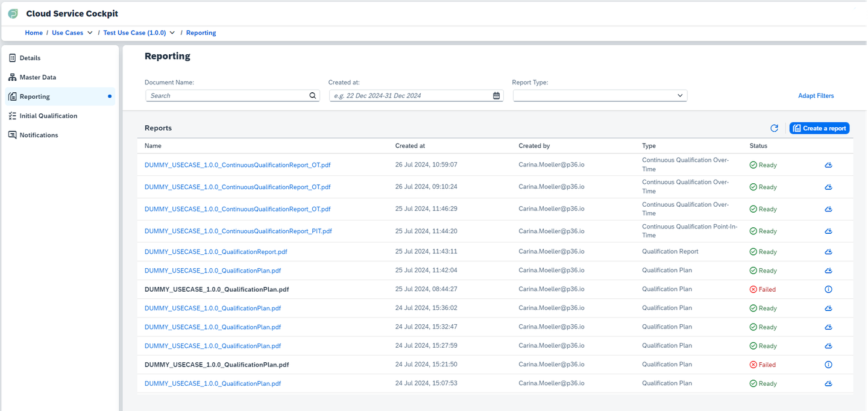Navigate Home via the breadcrumb
The width and height of the screenshot is (868, 411).
[x=33, y=33]
